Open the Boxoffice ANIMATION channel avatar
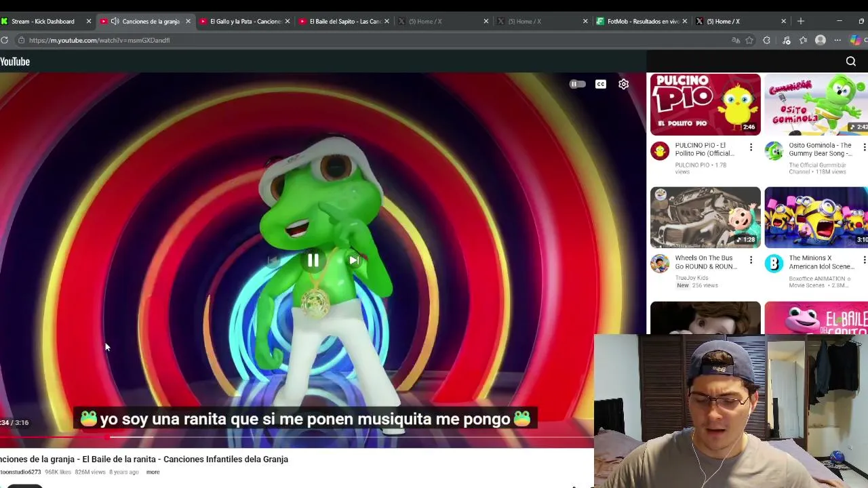 774,264
